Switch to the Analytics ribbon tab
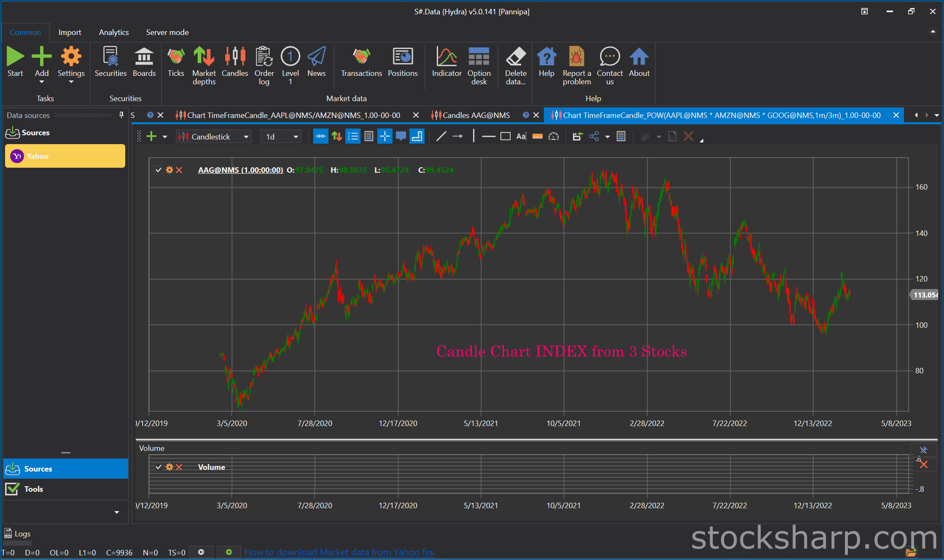 (114, 32)
